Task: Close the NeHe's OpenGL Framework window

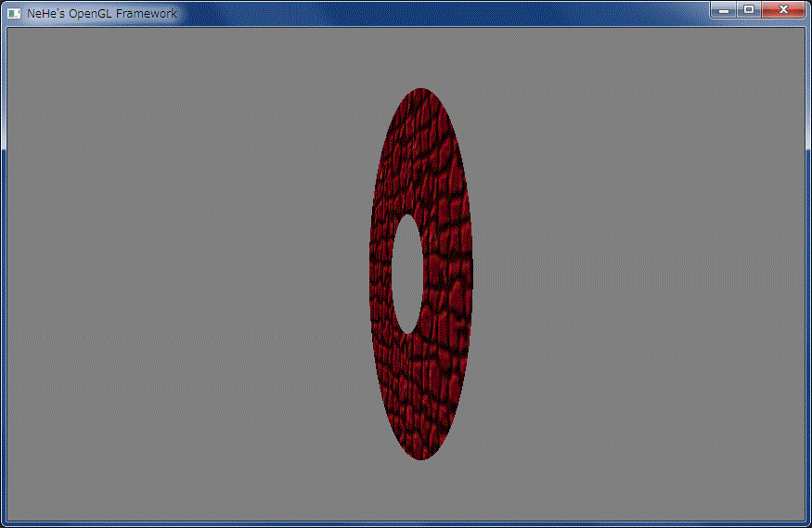Action: click(x=783, y=10)
